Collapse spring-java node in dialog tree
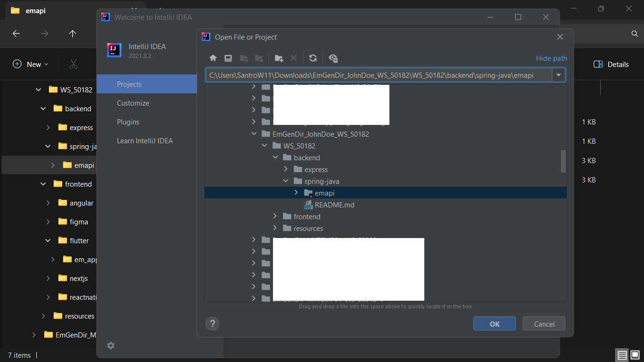Screen dimensions: 644x362 pos(286,181)
